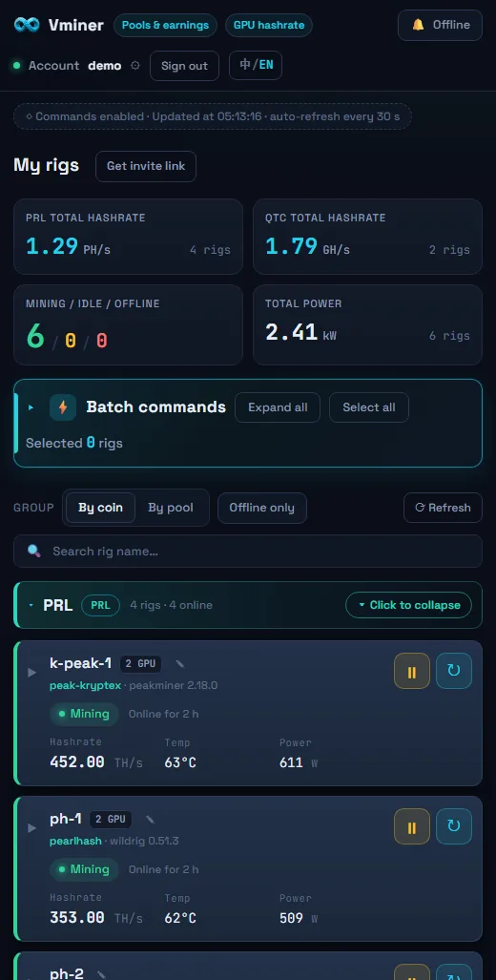Rename ph-2 using the pencil icon

[x=102, y=974]
